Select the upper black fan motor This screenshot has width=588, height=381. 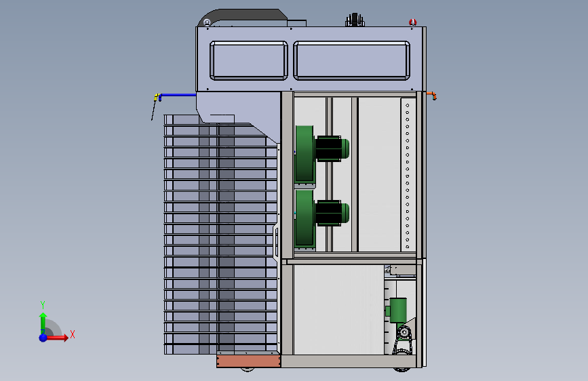[x=329, y=148]
